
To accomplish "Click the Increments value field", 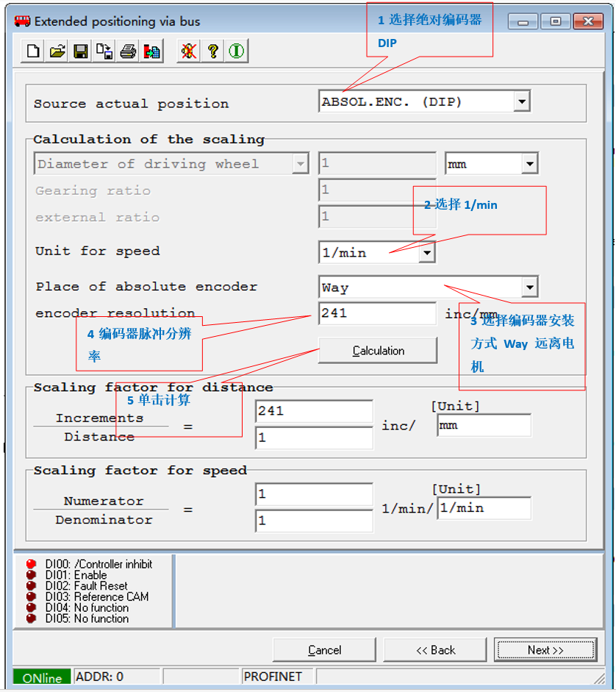I will coord(314,411).
